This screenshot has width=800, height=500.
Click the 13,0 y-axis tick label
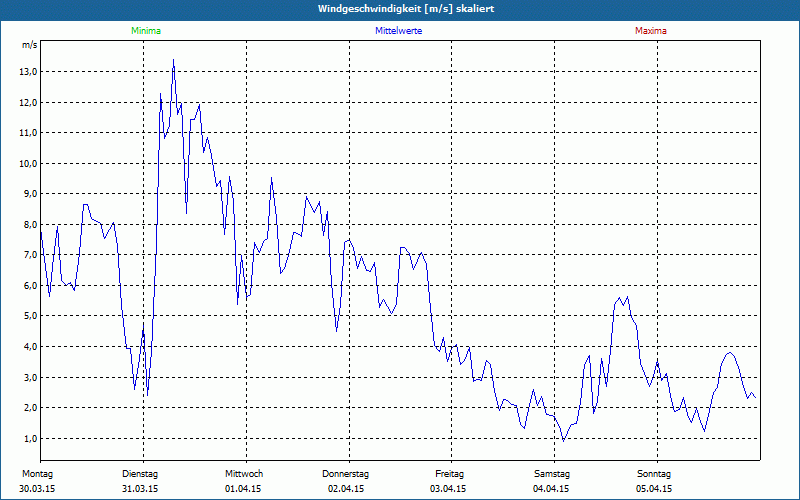[x=28, y=72]
